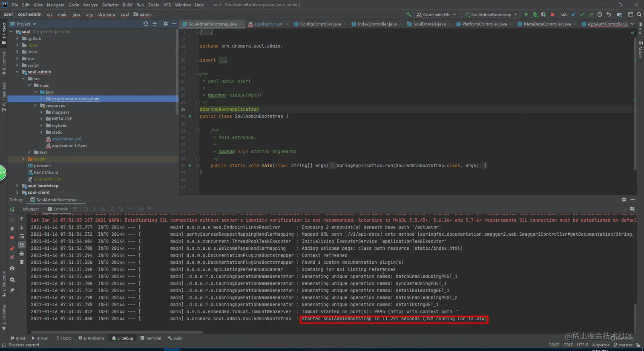Print console output with the printer icon
The height and width of the screenshot is (351, 644).
click(x=22, y=254)
